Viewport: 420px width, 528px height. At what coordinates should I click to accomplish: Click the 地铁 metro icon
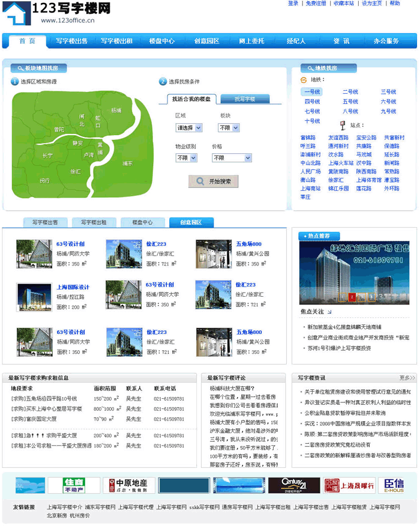[x=304, y=80]
